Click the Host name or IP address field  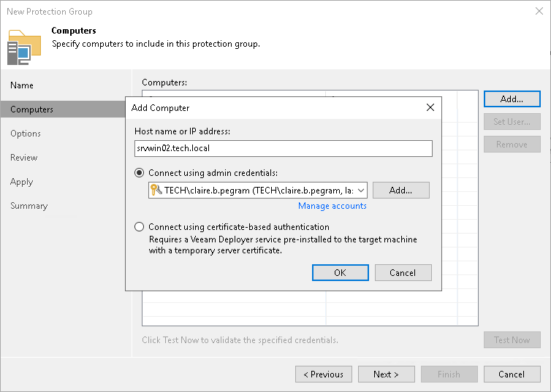click(x=284, y=148)
